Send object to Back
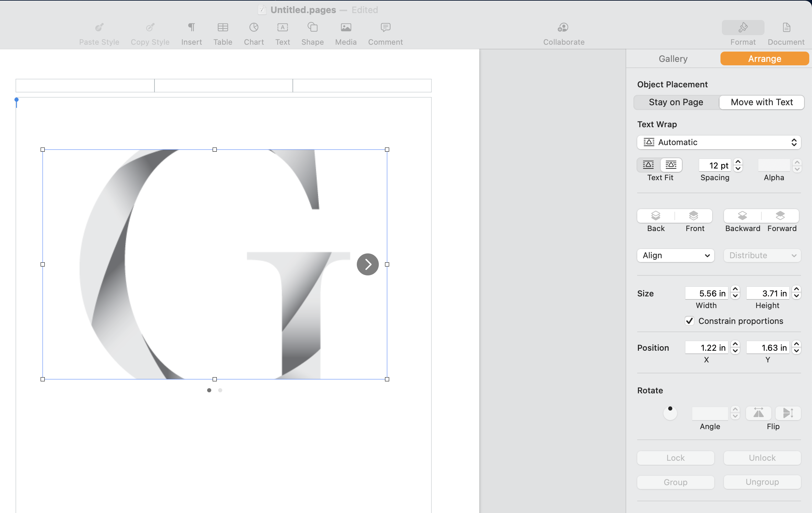The height and width of the screenshot is (513, 812). (x=656, y=216)
